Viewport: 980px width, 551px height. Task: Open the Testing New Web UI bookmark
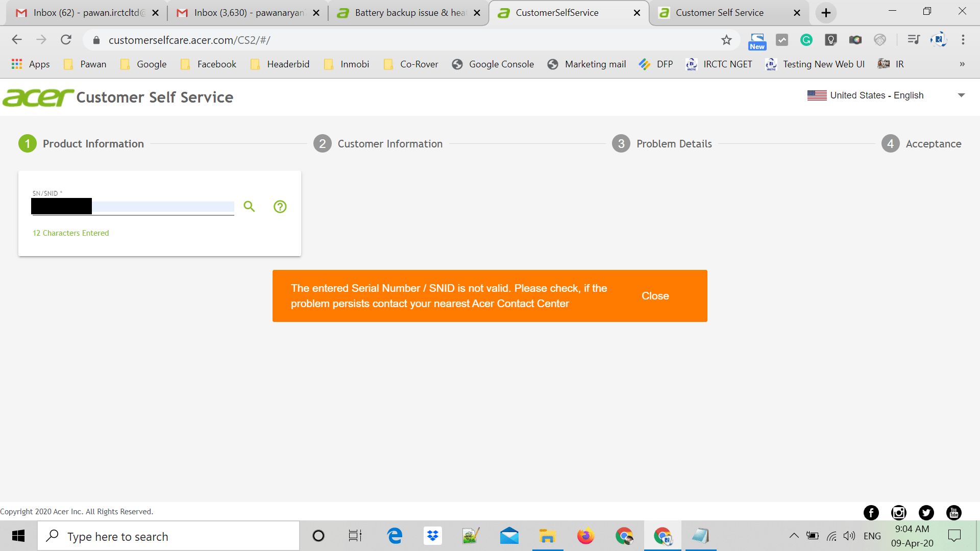coord(815,64)
